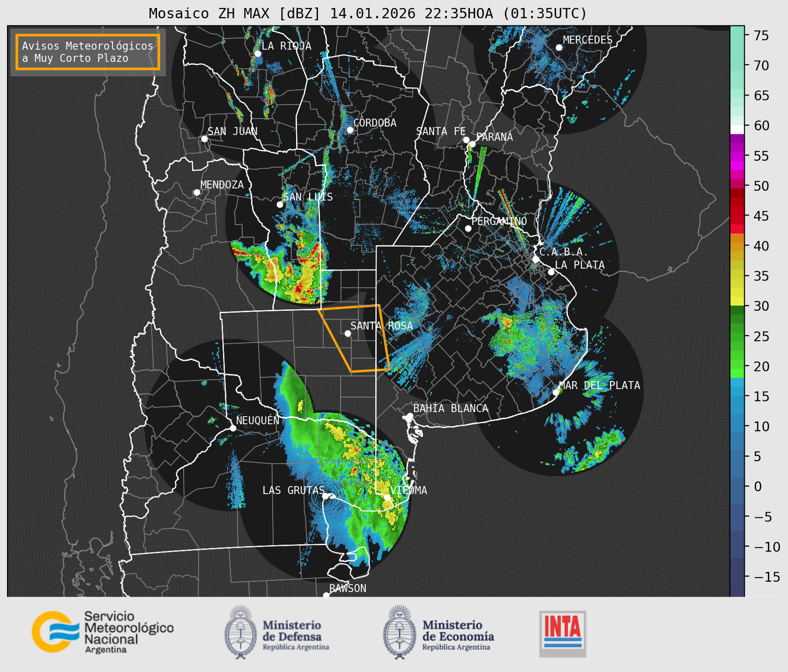This screenshot has width=788, height=672.
Task: Click the Santa Rosa city marker dot
Action: click(x=348, y=333)
